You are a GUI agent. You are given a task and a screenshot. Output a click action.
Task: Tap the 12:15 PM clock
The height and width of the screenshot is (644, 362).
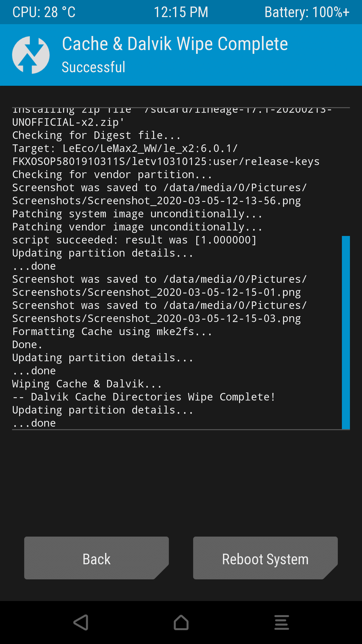pyautogui.click(x=181, y=12)
